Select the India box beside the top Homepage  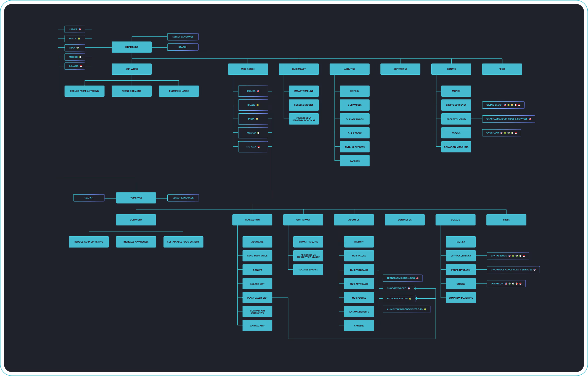[75, 48]
